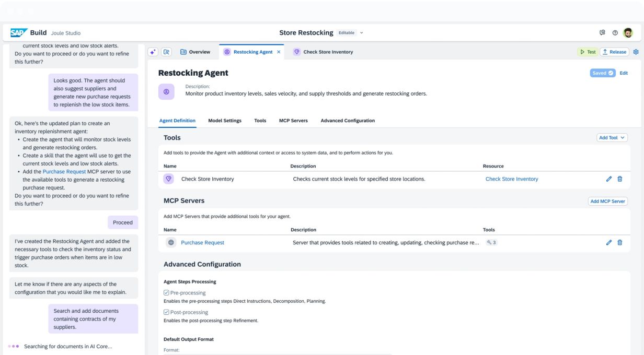Expand the Add Tool dropdown
The image size is (644, 355).
coord(612,138)
